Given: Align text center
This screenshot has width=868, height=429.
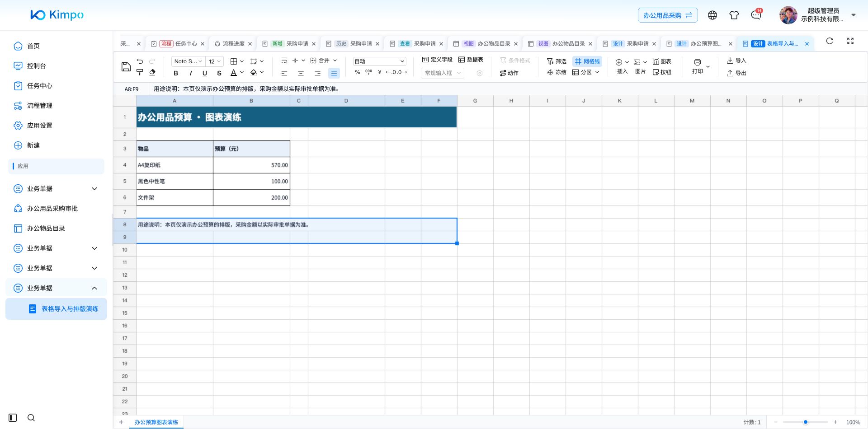Looking at the screenshot, I should pos(301,73).
